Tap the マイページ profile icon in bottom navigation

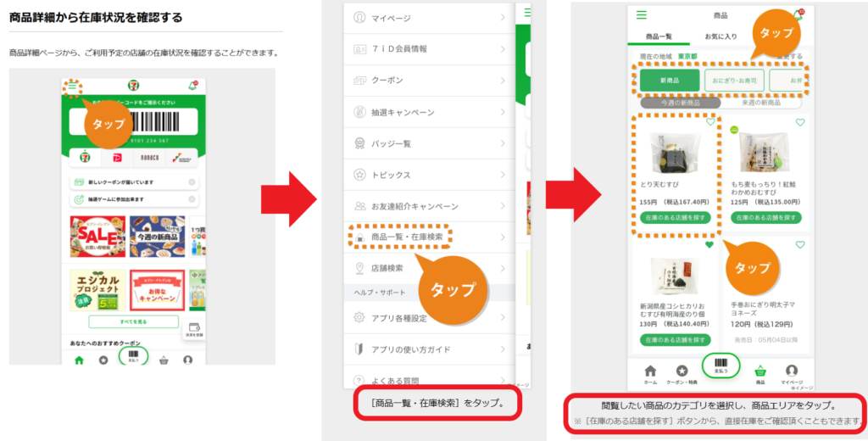click(x=791, y=374)
